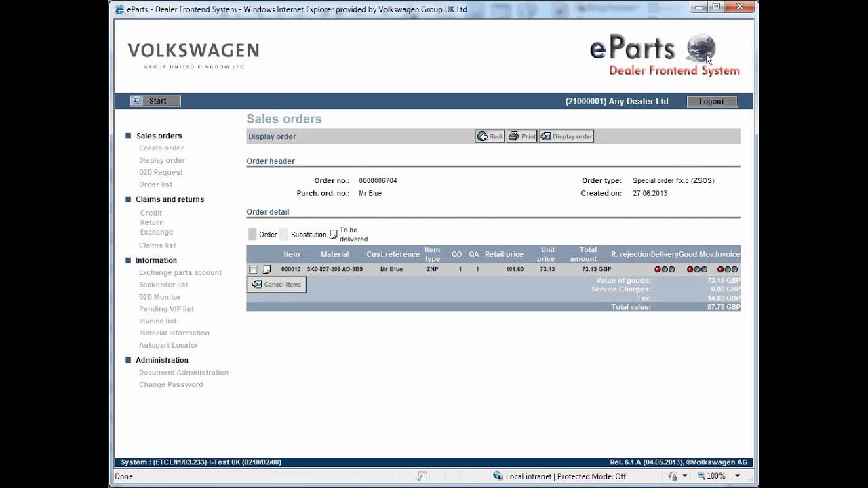Click order type Special order fix.c.(ZSOS)
The height and width of the screenshot is (488, 868).
(673, 181)
